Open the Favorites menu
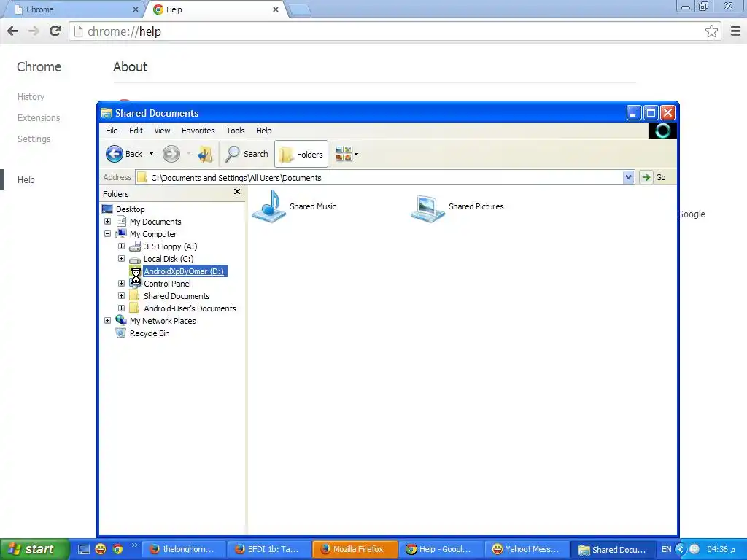747x560 pixels. tap(198, 131)
